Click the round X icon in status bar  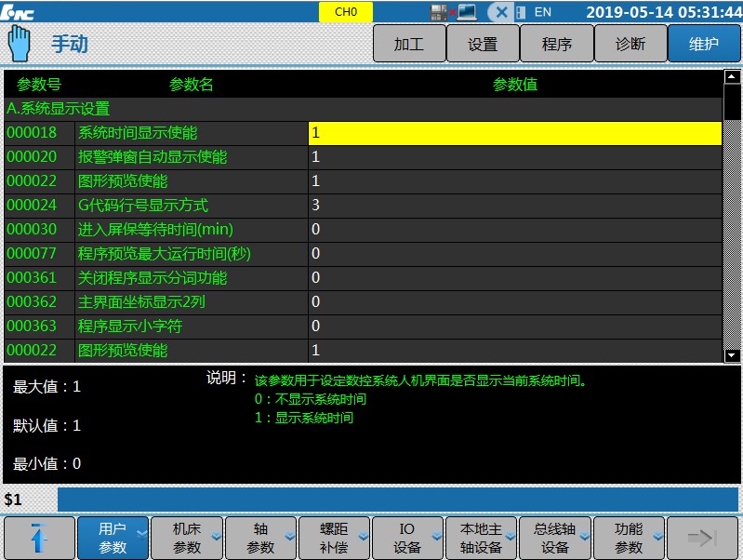[x=501, y=12]
